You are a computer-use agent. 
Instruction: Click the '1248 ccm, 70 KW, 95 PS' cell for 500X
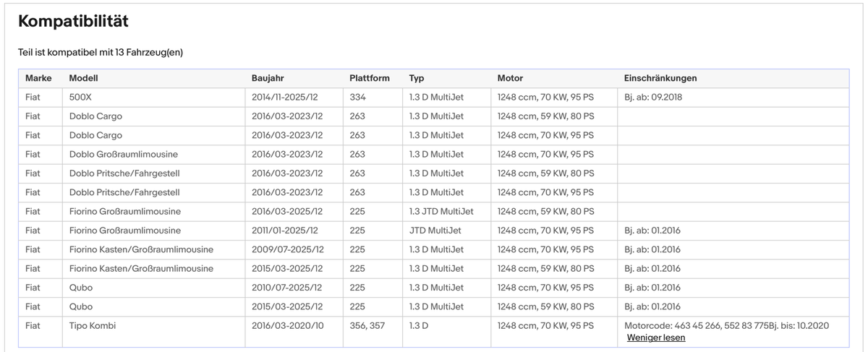click(x=545, y=98)
